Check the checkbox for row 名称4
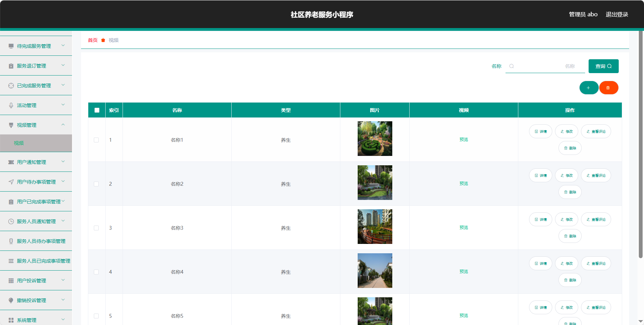This screenshot has height=325, width=644. coord(96,272)
